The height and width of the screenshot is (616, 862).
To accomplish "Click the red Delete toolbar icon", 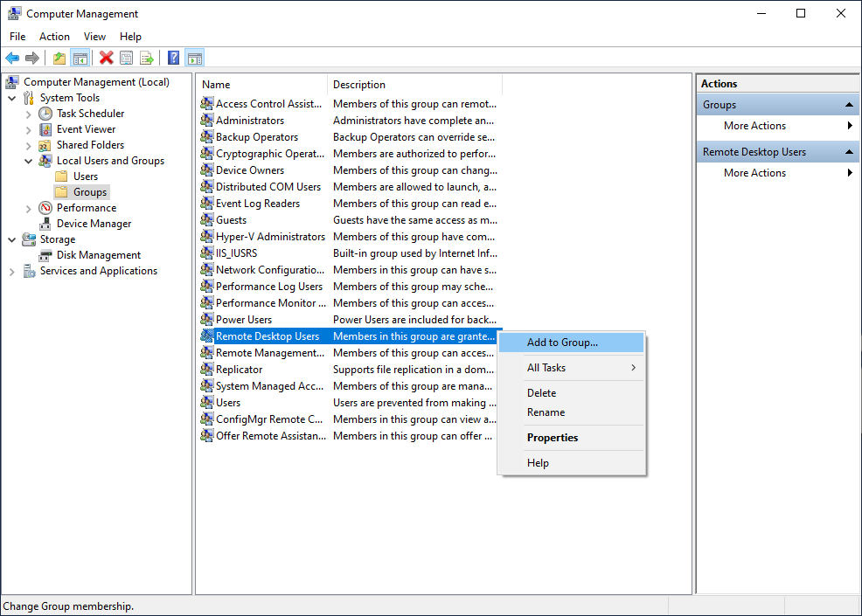I will 106,58.
